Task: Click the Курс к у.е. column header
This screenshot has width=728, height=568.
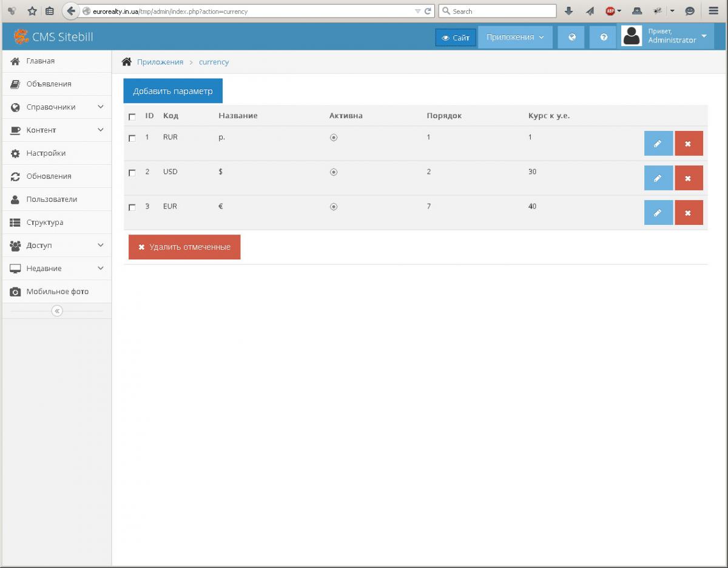Action: point(549,115)
